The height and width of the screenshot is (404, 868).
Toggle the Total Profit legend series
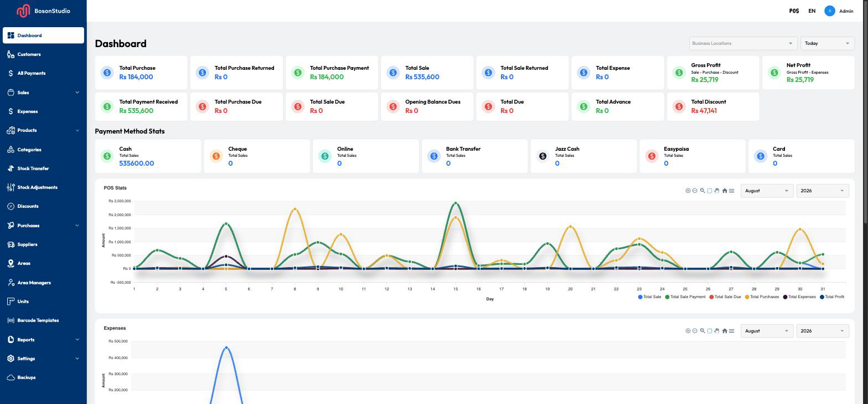[832, 297]
